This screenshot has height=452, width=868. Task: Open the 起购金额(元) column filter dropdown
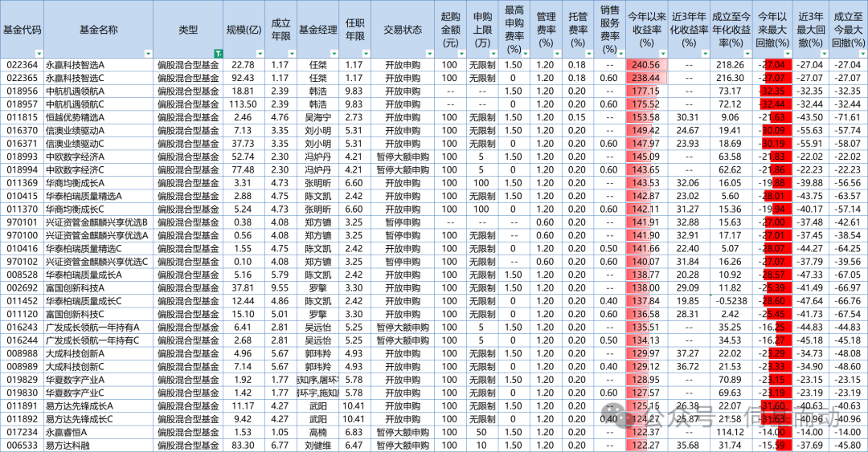point(461,54)
